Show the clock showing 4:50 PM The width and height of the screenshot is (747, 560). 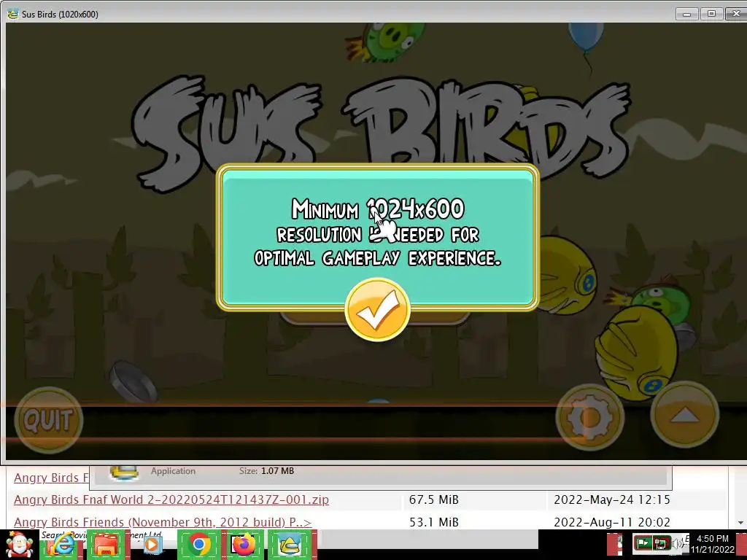pyautogui.click(x=712, y=544)
